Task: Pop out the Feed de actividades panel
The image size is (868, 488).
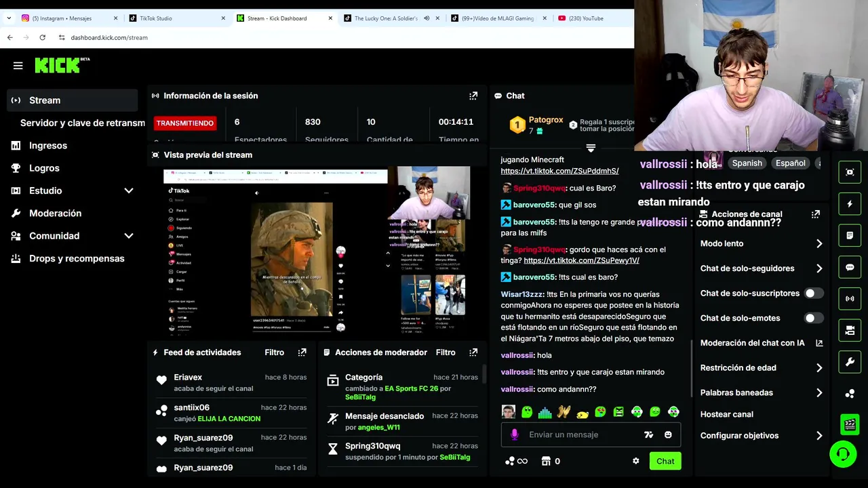Action: click(302, 352)
